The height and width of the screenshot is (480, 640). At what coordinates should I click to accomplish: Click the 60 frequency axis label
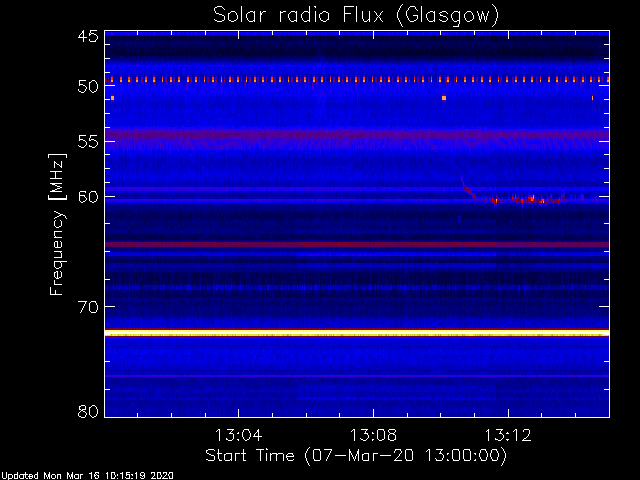(x=88, y=196)
